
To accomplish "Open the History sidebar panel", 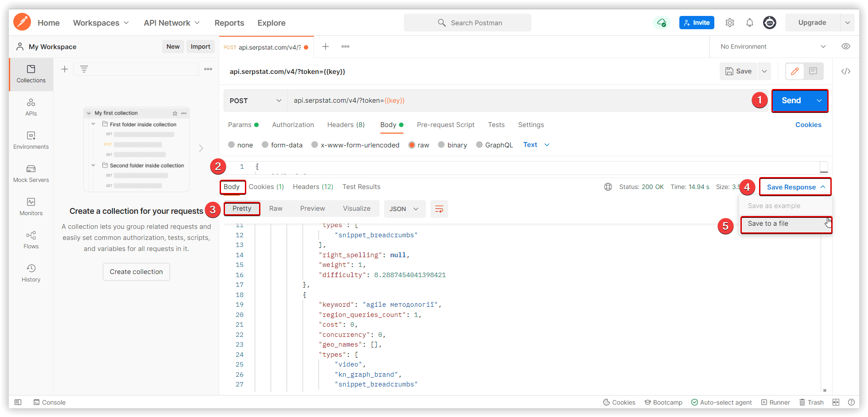I will [x=31, y=273].
